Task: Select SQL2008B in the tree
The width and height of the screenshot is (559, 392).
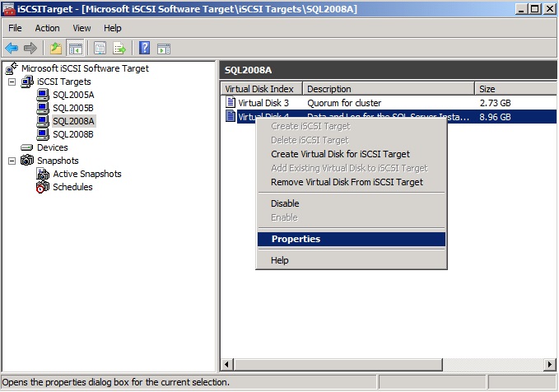Action: [73, 134]
